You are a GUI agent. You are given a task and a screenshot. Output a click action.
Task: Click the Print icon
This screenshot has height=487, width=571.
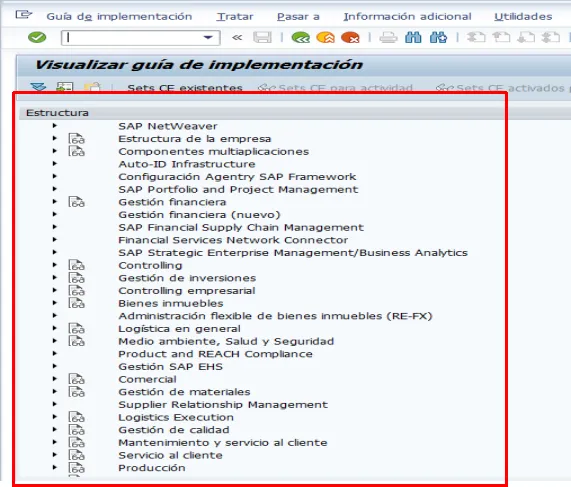point(388,38)
